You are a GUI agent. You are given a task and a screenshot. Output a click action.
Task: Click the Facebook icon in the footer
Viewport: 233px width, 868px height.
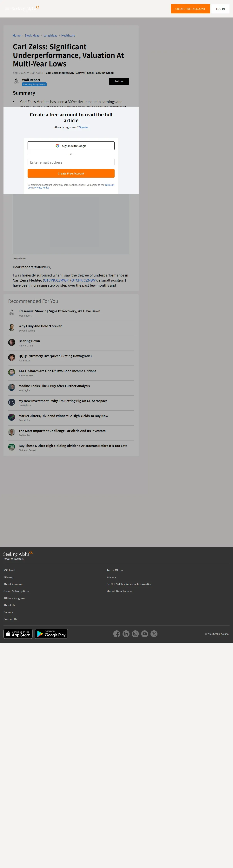point(116,634)
